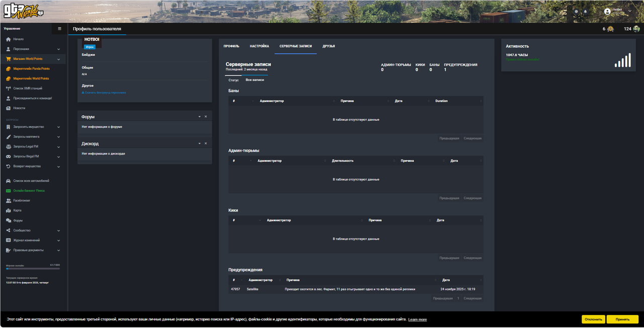Click the Персонажи person icon
The width and height of the screenshot is (644, 328).
[x=8, y=49]
